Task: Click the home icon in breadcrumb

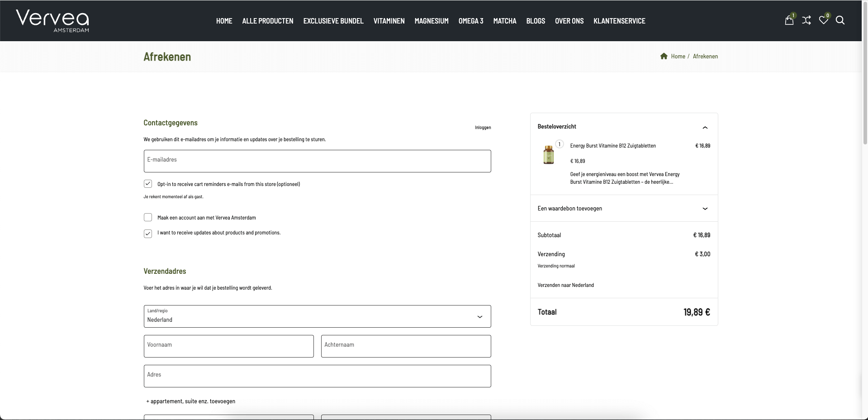Action: 664,56
